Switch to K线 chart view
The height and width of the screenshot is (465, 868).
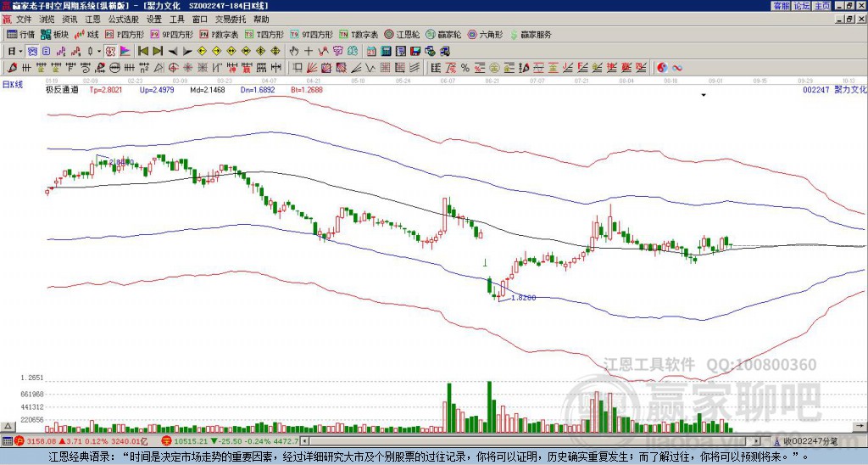click(x=87, y=34)
